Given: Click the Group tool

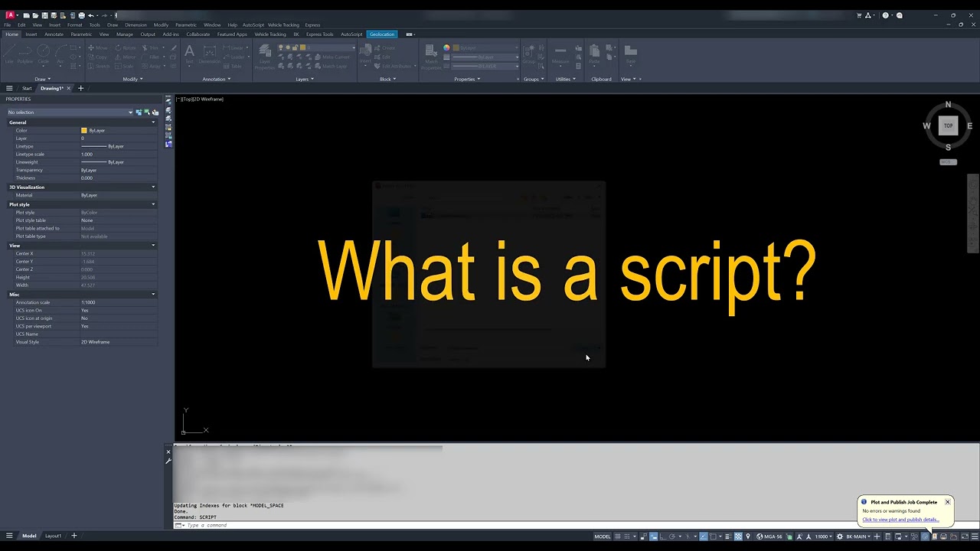Looking at the screenshot, I should click(528, 54).
